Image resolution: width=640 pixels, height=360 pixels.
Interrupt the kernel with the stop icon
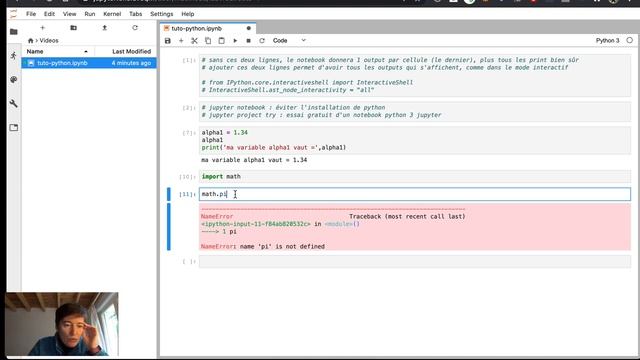(x=248, y=40)
